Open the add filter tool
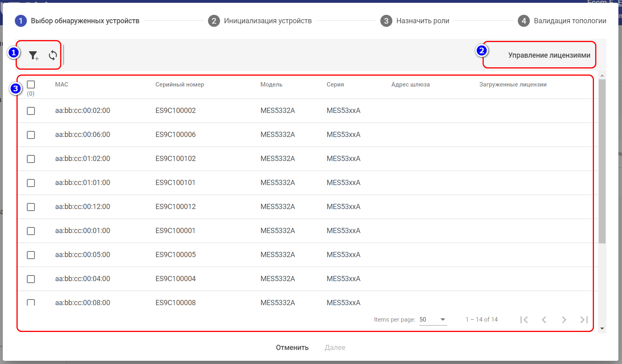 tap(34, 55)
